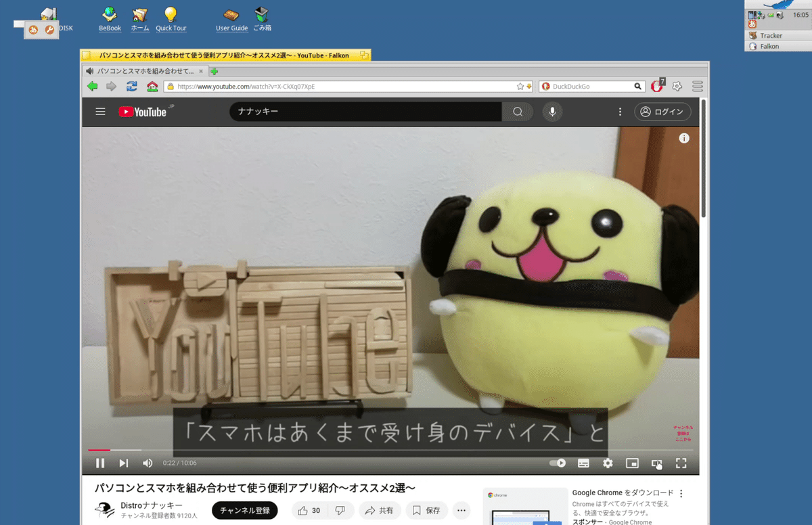Open the options menu on Google Chrome ad
The image size is (812, 525).
point(681,494)
